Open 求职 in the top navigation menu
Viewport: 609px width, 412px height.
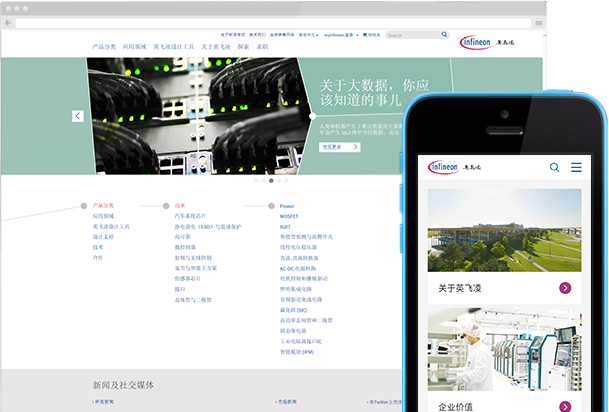262,47
